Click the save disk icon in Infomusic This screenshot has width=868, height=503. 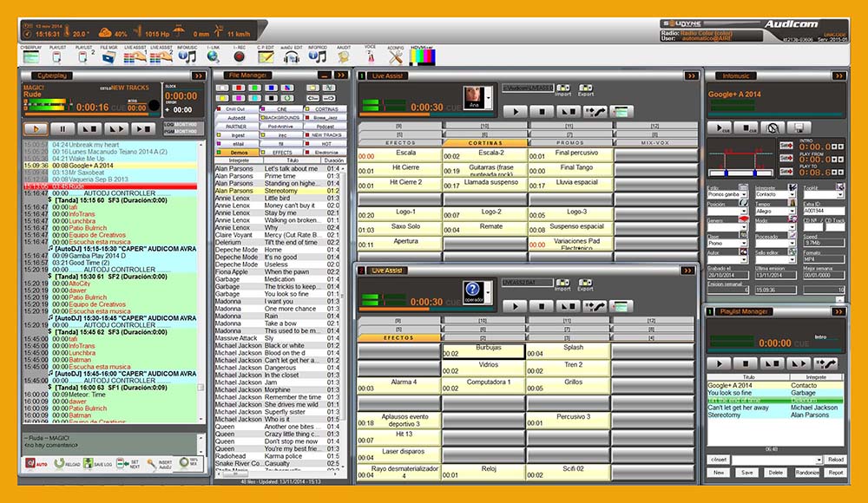point(799,127)
